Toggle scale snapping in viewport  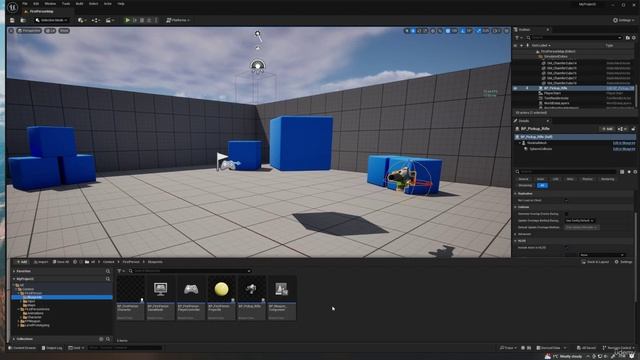[479, 31]
